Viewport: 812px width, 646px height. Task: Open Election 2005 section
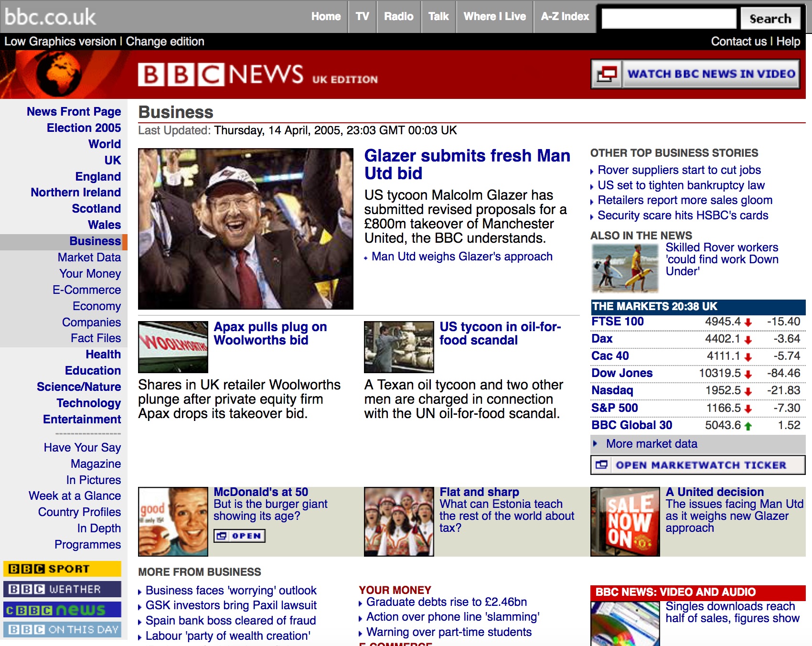point(84,128)
